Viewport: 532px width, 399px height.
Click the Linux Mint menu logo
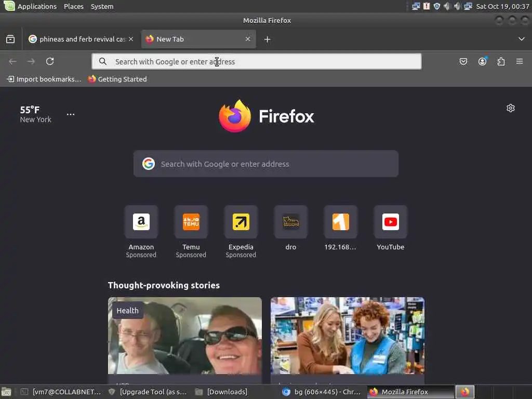click(9, 6)
